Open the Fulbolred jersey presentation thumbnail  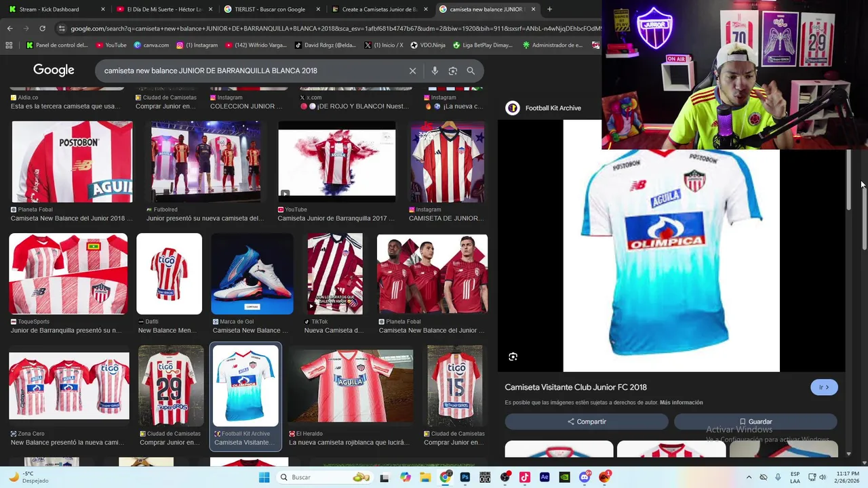coord(205,162)
